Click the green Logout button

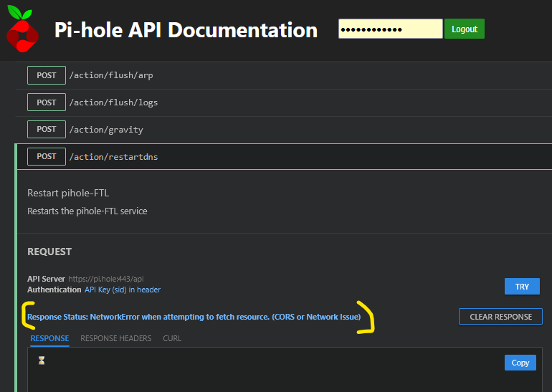point(465,29)
